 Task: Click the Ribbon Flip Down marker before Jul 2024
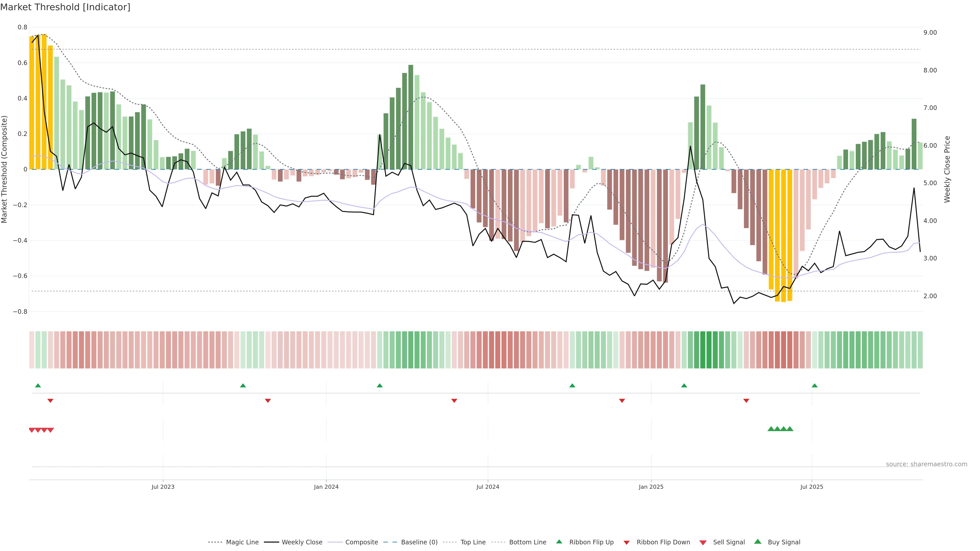(x=454, y=400)
